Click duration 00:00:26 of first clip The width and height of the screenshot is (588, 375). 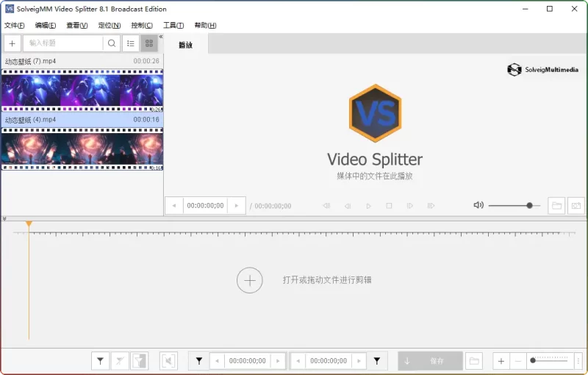pyautogui.click(x=146, y=61)
